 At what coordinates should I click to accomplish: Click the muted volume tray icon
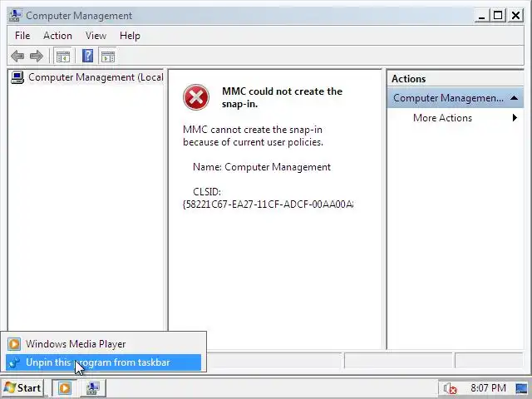coord(451,388)
